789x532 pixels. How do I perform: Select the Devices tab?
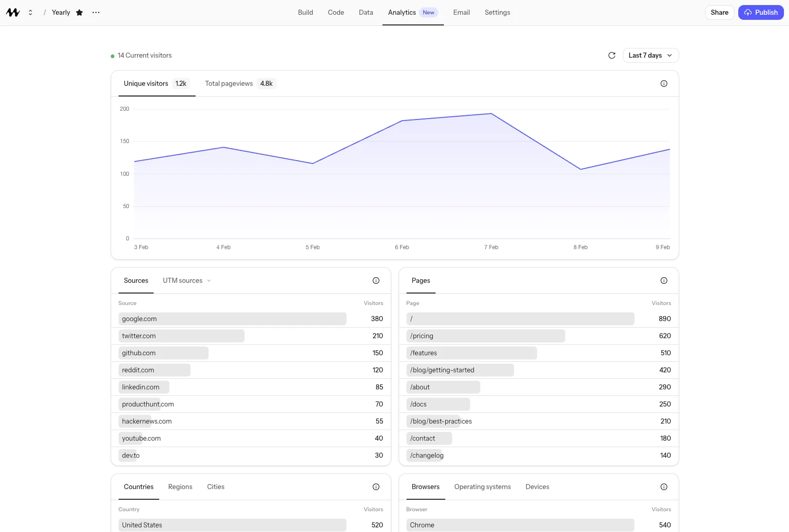pyautogui.click(x=537, y=487)
